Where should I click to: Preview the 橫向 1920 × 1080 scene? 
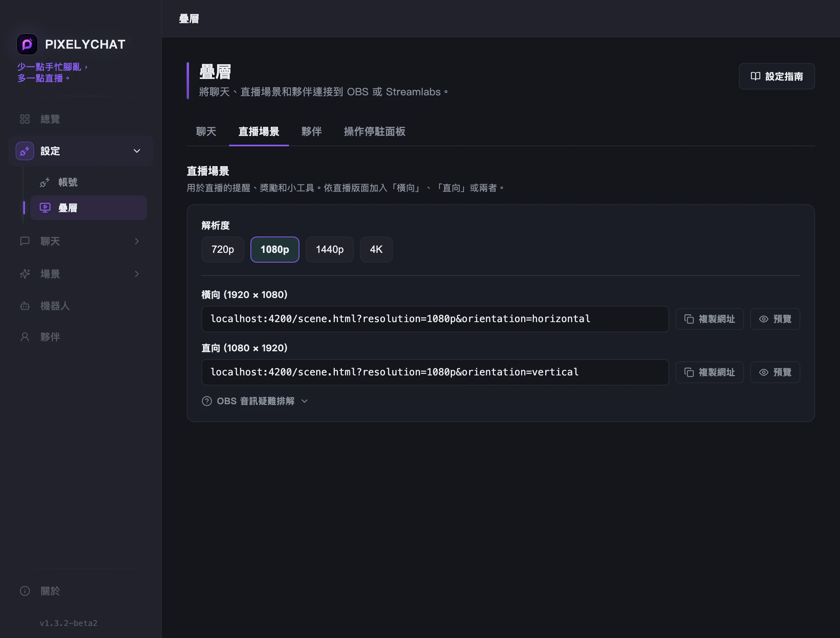(x=775, y=319)
